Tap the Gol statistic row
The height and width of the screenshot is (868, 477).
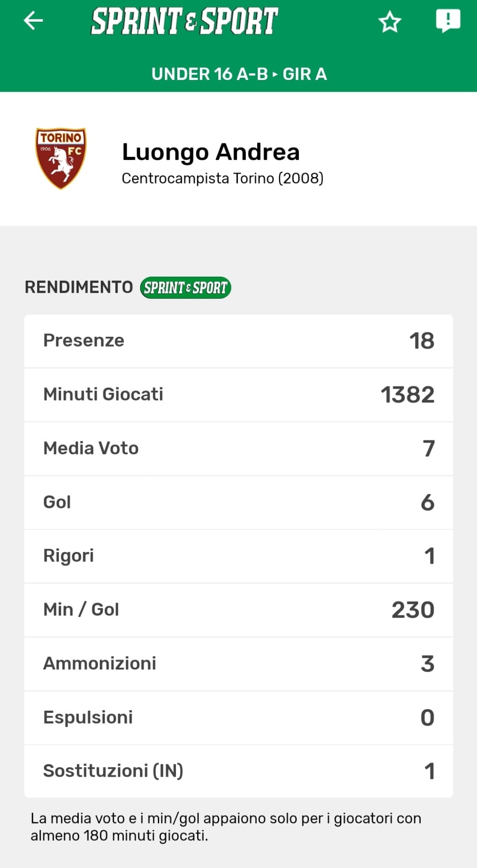(x=239, y=502)
